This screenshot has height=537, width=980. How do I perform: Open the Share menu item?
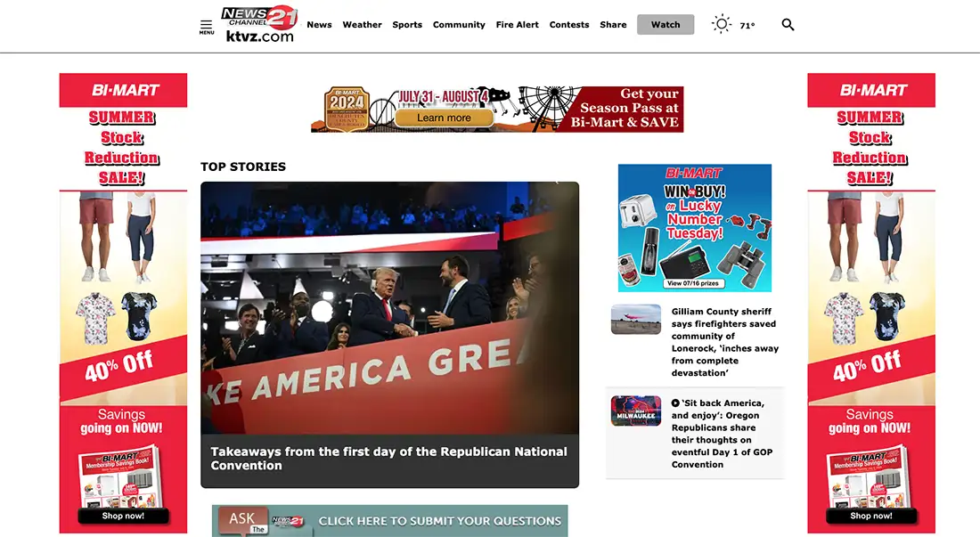tap(613, 24)
